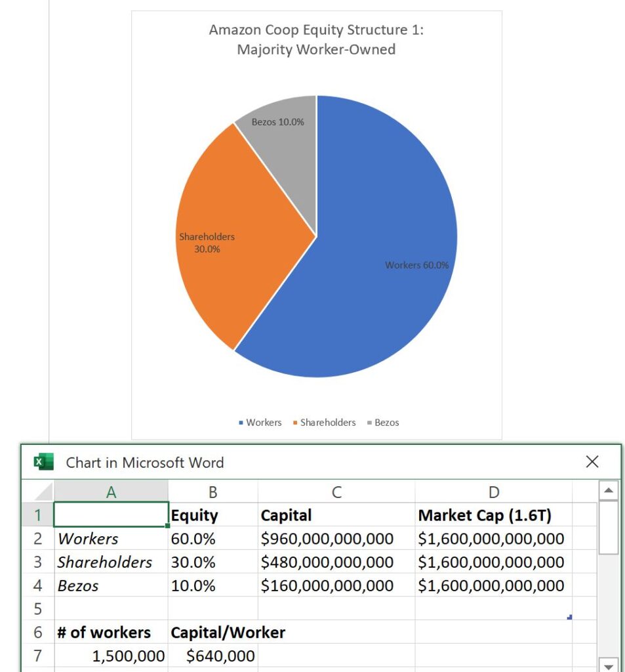
Task: Select column D header
Action: 493,492
